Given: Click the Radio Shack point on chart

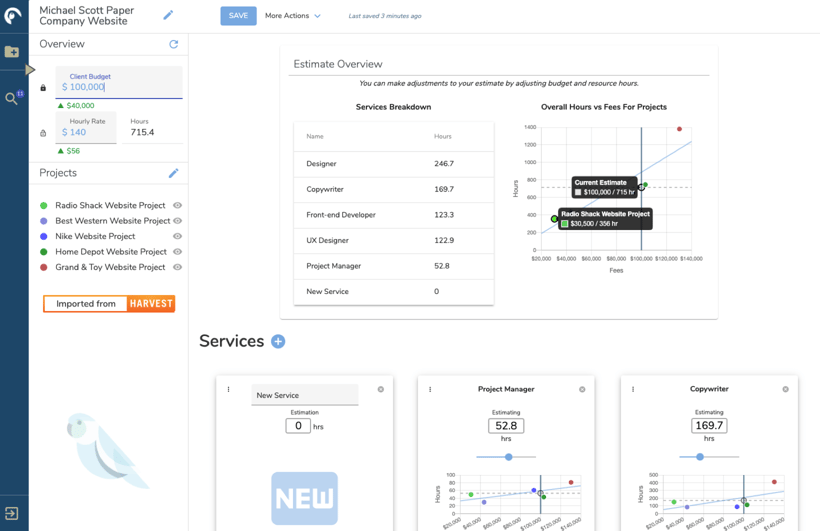Looking at the screenshot, I should click(x=554, y=219).
